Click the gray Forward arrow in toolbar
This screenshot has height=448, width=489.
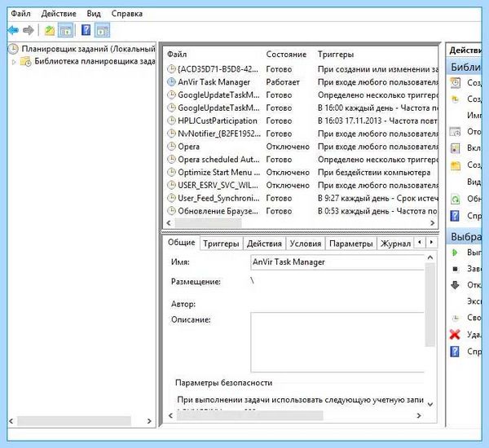29,30
